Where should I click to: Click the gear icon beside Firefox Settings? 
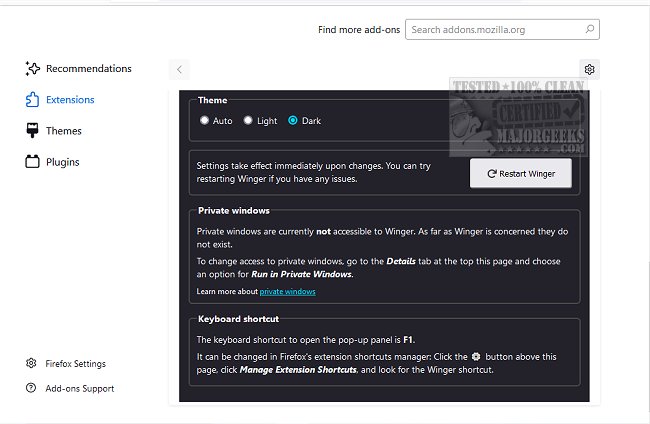[32, 364]
